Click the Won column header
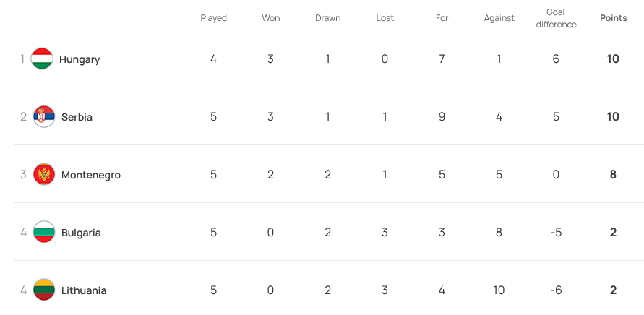Screen dimensions: 644x315 (271, 18)
